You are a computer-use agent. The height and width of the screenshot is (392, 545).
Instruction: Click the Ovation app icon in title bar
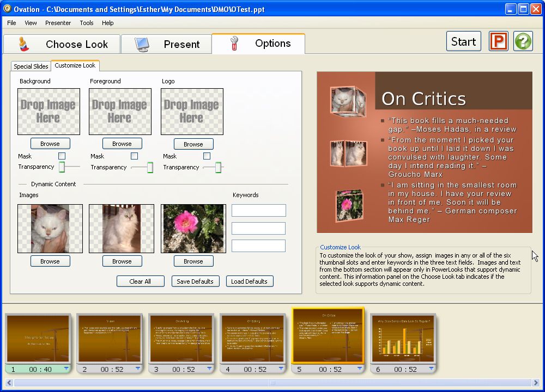(x=7, y=8)
